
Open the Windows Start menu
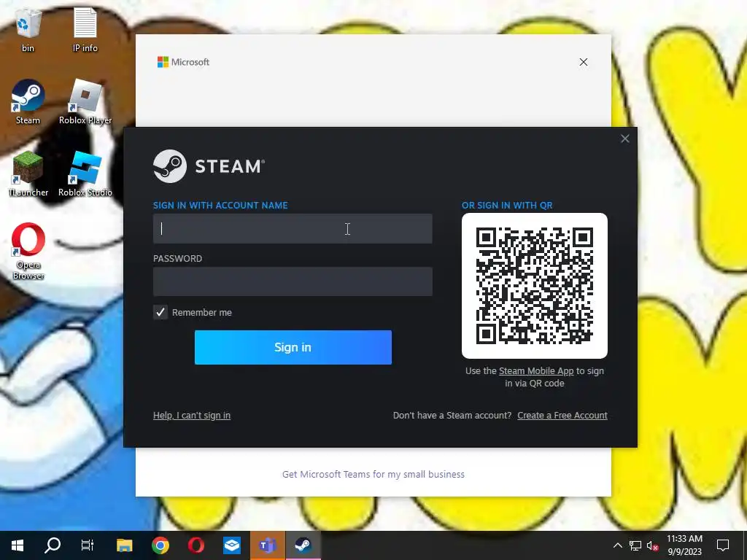click(18, 545)
